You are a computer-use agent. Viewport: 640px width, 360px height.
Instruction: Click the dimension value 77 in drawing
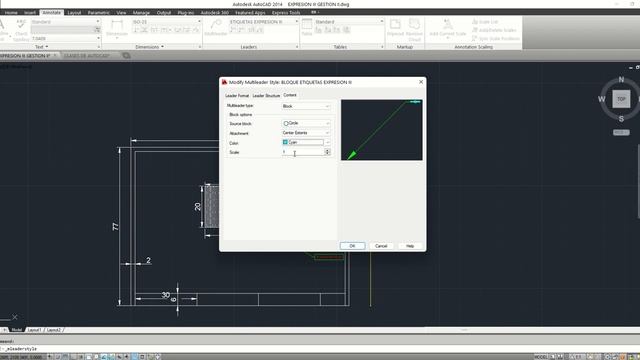[116, 226]
